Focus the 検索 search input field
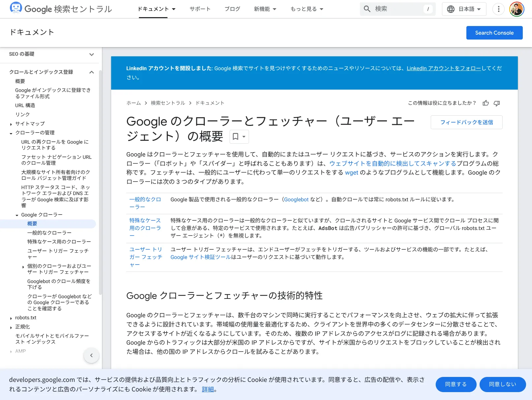 tap(397, 9)
